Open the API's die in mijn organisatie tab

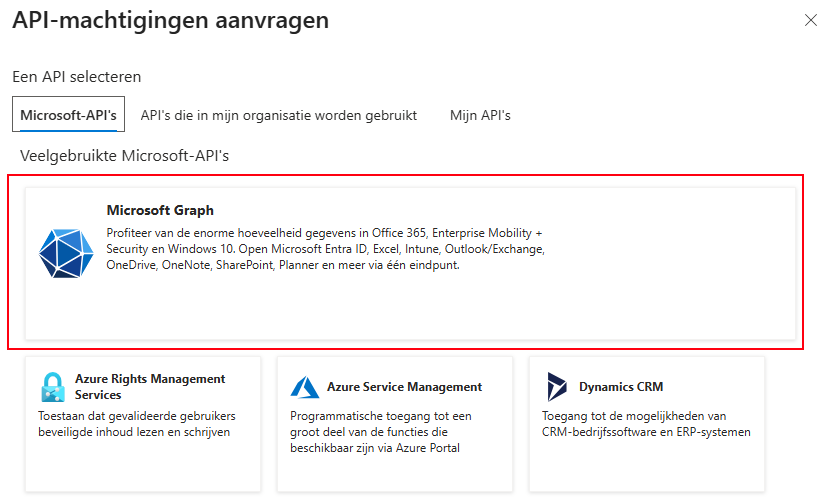pos(278,115)
